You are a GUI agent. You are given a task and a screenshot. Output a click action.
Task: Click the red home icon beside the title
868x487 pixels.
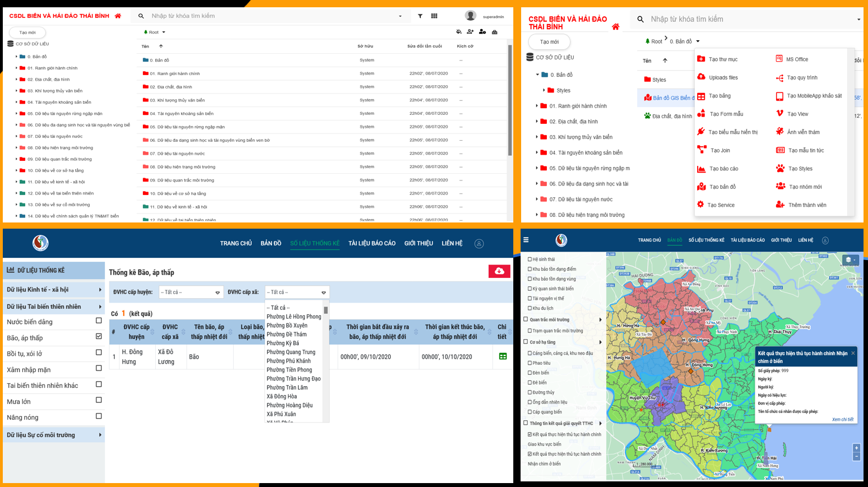[118, 16]
